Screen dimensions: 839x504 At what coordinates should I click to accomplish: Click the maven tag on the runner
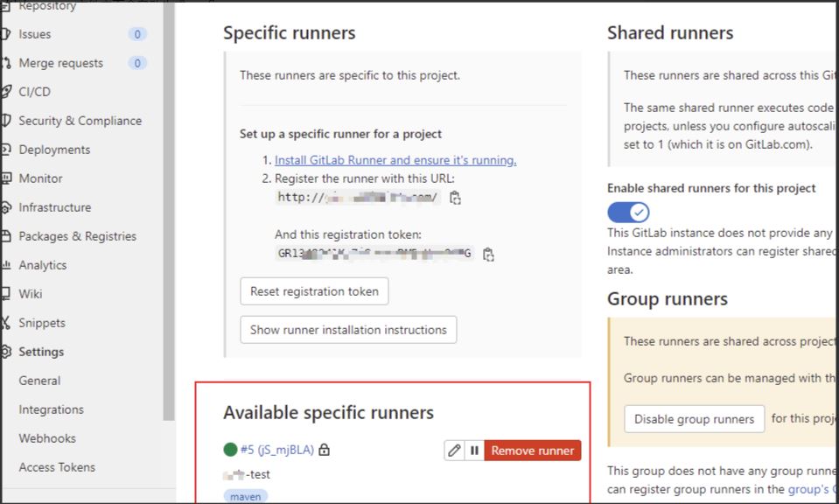244,496
